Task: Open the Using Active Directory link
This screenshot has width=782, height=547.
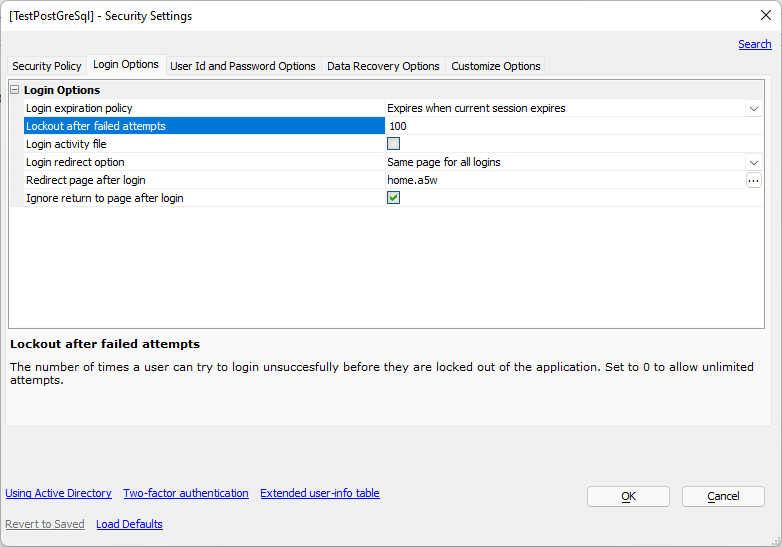Action: (58, 493)
